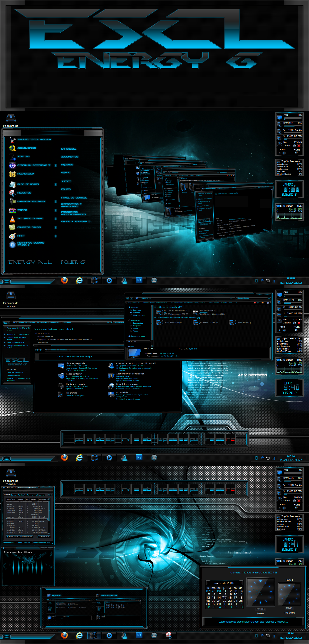Expand jump list arrow beside Bloc de notas
This screenshot has height=644, width=309.
click(56, 184)
